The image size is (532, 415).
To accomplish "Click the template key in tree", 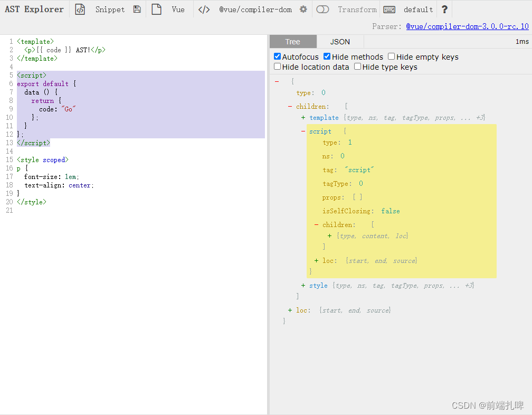I will click(324, 118).
